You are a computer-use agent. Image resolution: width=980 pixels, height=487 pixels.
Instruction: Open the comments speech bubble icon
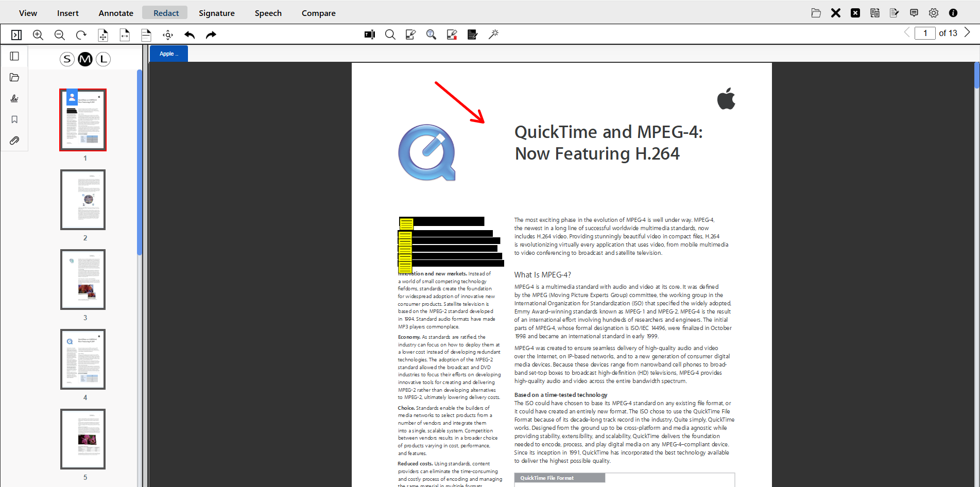pos(914,13)
